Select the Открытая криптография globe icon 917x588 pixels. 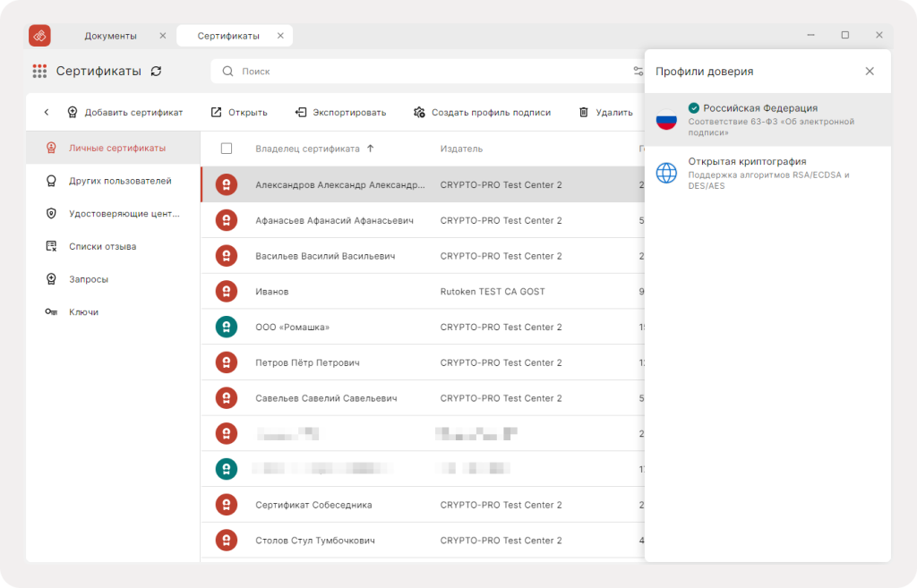pyautogui.click(x=666, y=173)
